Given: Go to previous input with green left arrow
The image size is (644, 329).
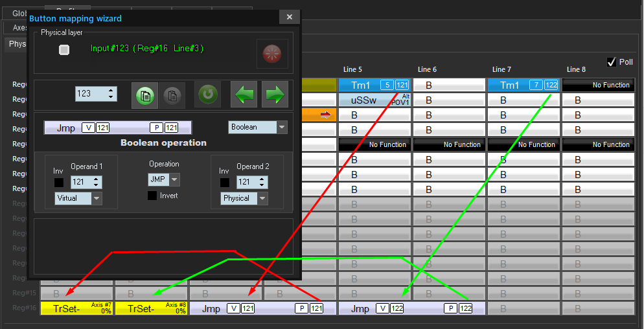Looking at the screenshot, I should click(x=244, y=94).
